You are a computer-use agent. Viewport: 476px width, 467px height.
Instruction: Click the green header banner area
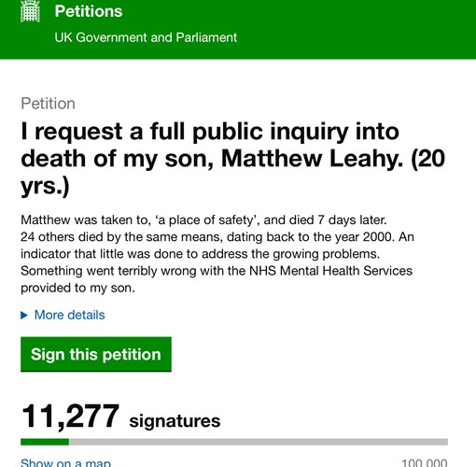(x=238, y=29)
